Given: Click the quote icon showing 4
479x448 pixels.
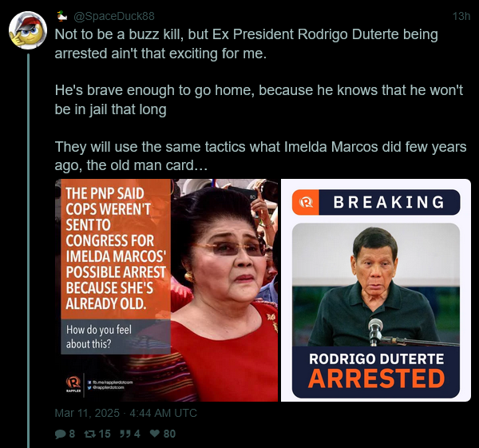Looking at the screenshot, I should click(x=125, y=434).
